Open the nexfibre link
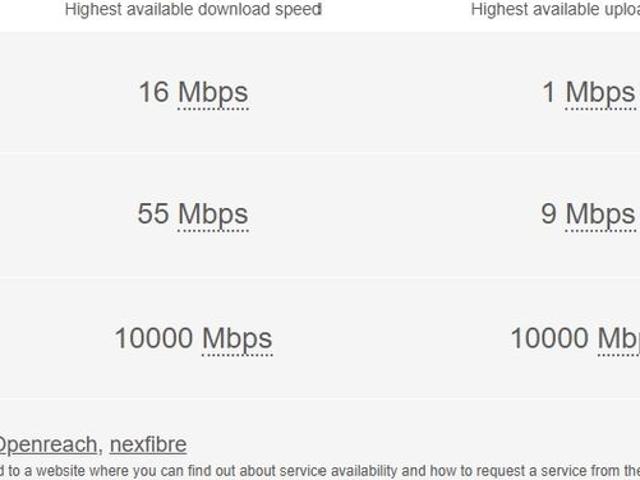 point(148,444)
